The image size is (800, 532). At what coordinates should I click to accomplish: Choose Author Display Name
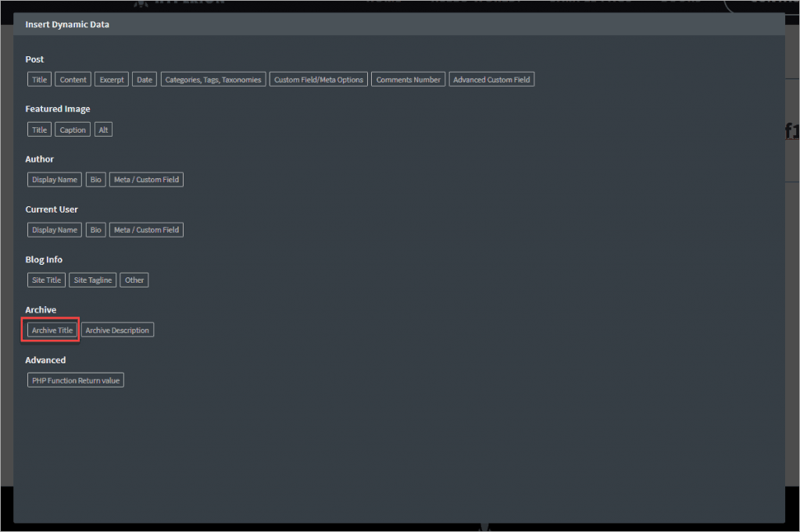(55, 180)
